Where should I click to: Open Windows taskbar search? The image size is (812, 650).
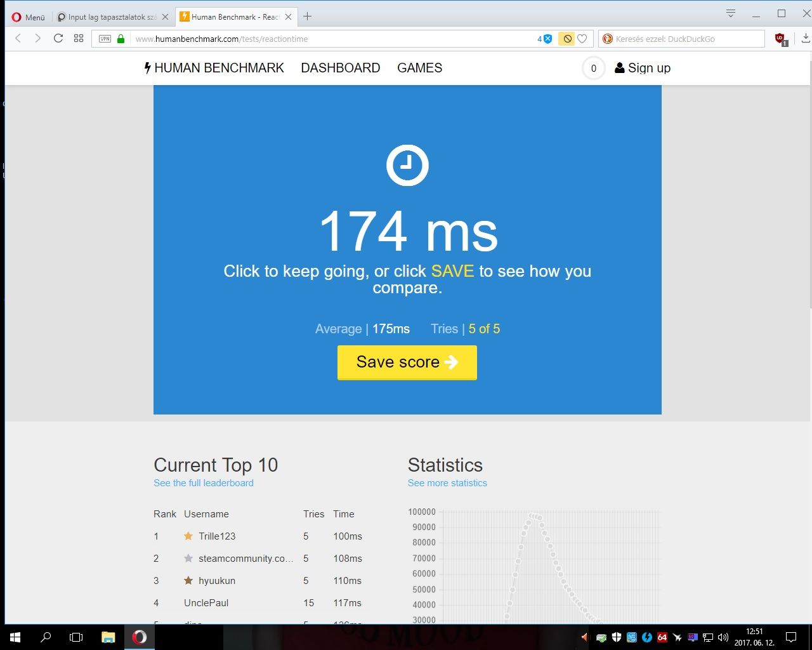pyautogui.click(x=46, y=637)
